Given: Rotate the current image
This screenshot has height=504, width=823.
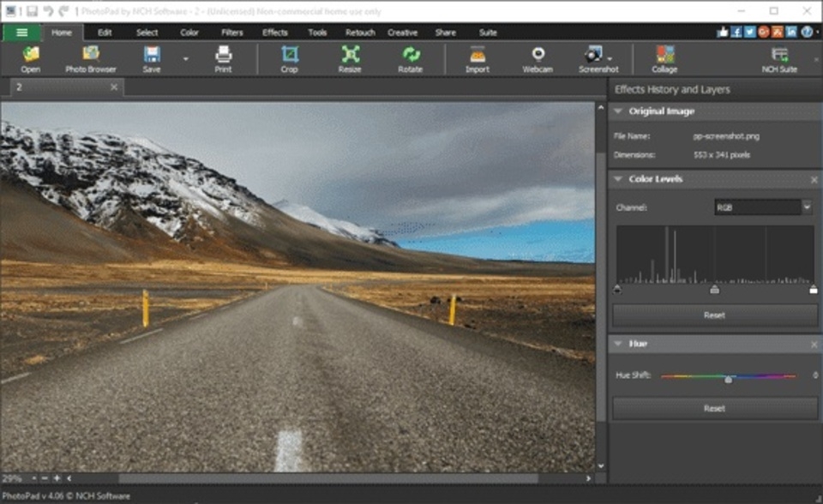Looking at the screenshot, I should pyautogui.click(x=411, y=58).
